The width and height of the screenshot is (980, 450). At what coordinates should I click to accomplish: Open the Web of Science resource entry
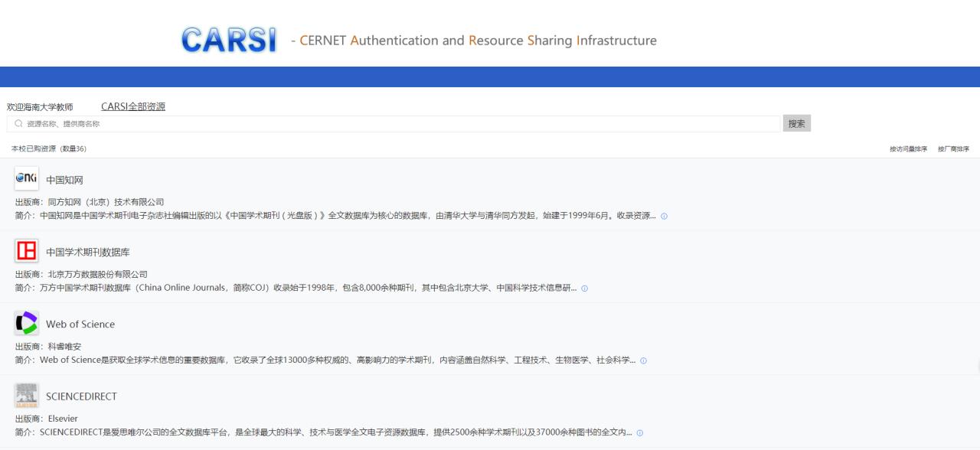[80, 324]
